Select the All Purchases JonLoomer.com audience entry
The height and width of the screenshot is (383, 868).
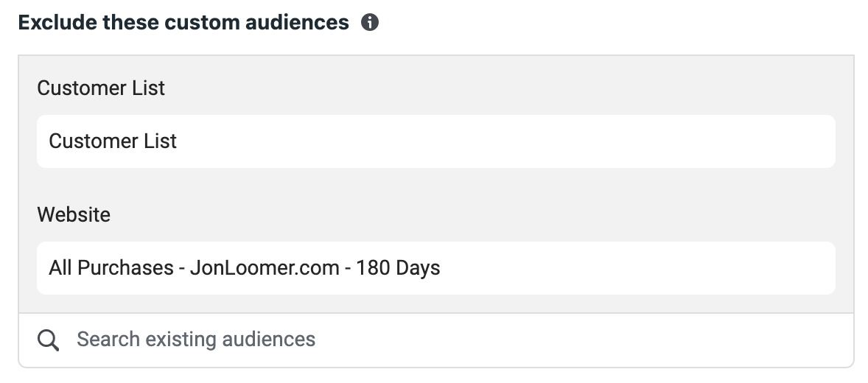(x=436, y=268)
